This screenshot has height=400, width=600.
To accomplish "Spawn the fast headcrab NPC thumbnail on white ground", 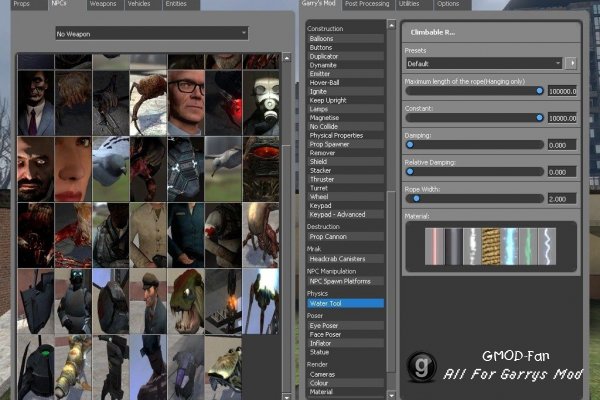I will (x=148, y=103).
